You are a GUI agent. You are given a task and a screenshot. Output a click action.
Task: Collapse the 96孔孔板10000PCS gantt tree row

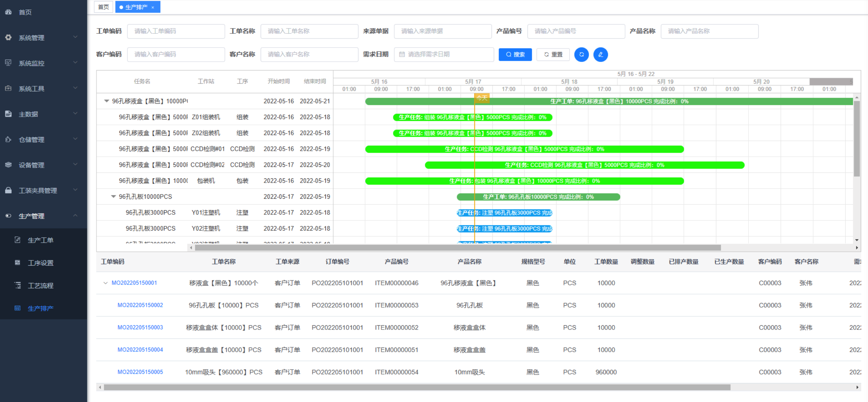114,197
